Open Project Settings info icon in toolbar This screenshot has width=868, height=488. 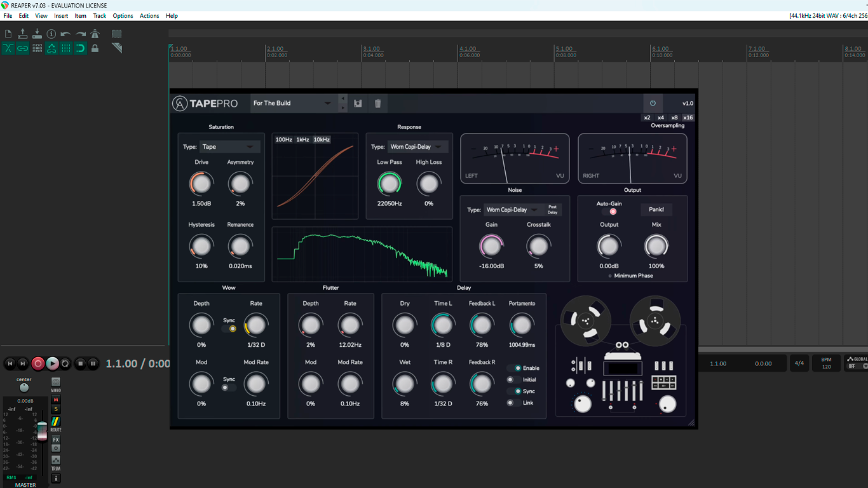pos(51,34)
